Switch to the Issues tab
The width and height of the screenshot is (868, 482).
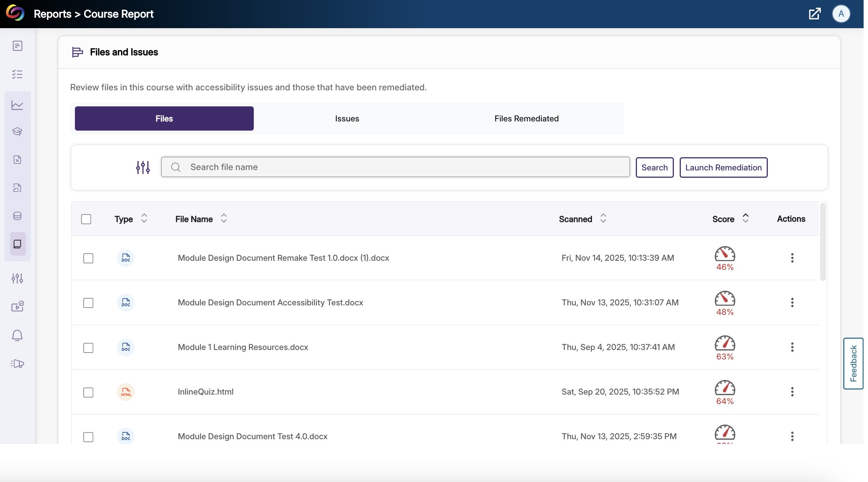click(346, 118)
